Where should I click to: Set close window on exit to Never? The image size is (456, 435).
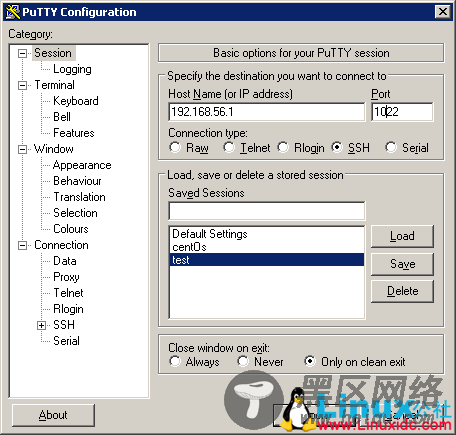[243, 361]
